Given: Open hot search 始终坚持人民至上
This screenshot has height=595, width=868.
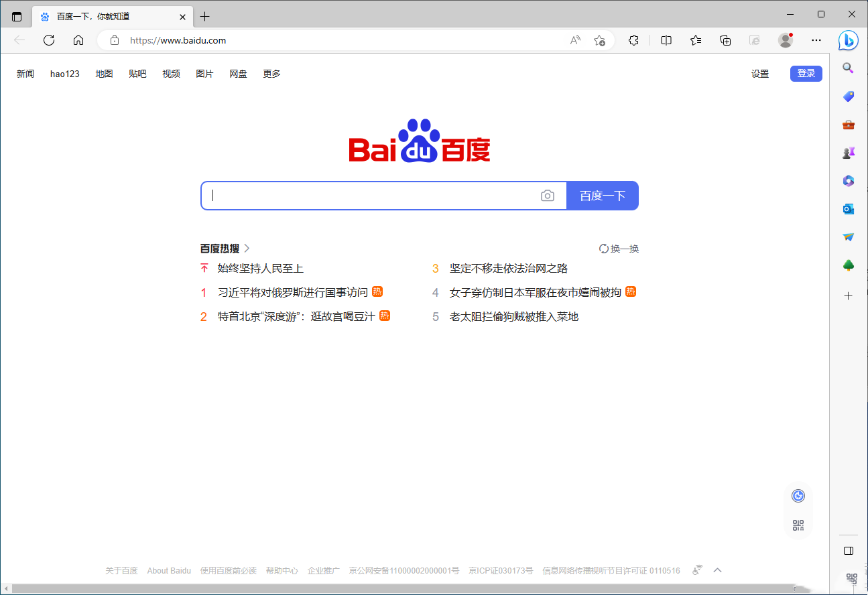Looking at the screenshot, I should (x=261, y=269).
